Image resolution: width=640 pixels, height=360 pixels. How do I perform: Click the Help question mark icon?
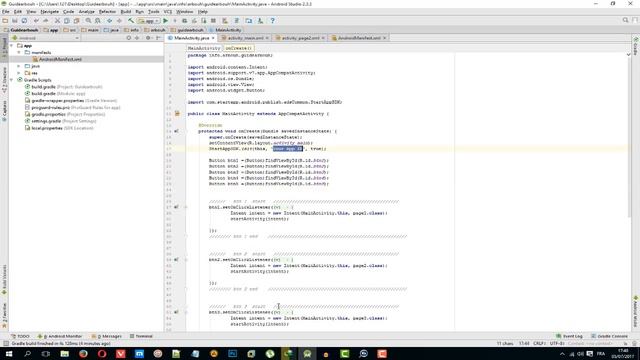click(273, 20)
